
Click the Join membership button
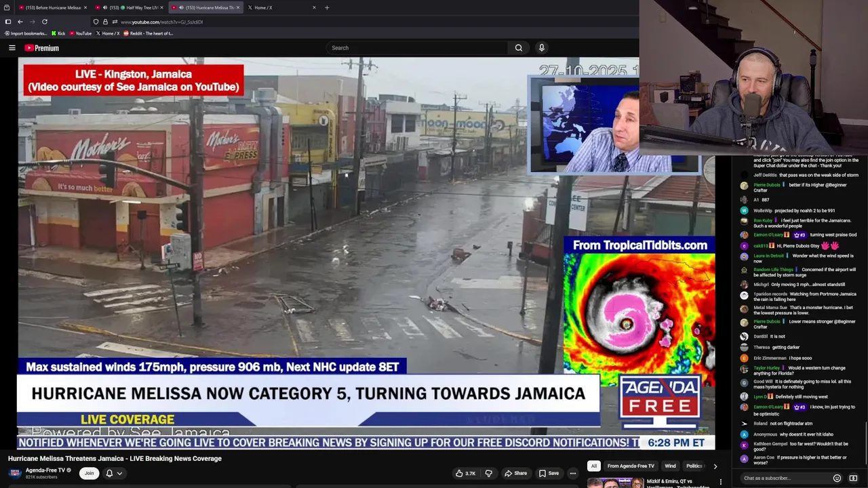pos(89,473)
